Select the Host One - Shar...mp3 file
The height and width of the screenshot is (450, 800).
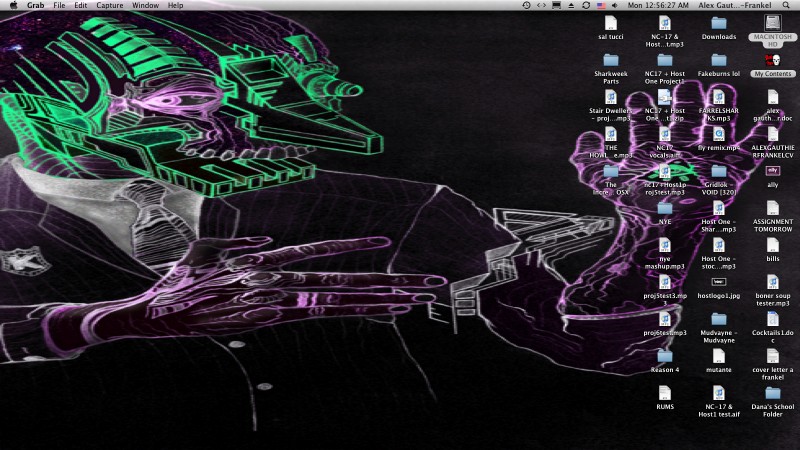719,208
